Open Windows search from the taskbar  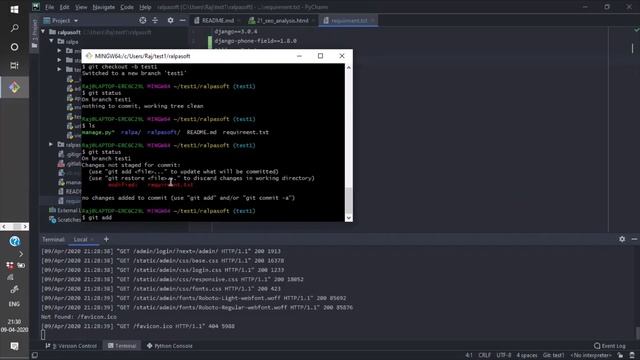[x=14, y=28]
